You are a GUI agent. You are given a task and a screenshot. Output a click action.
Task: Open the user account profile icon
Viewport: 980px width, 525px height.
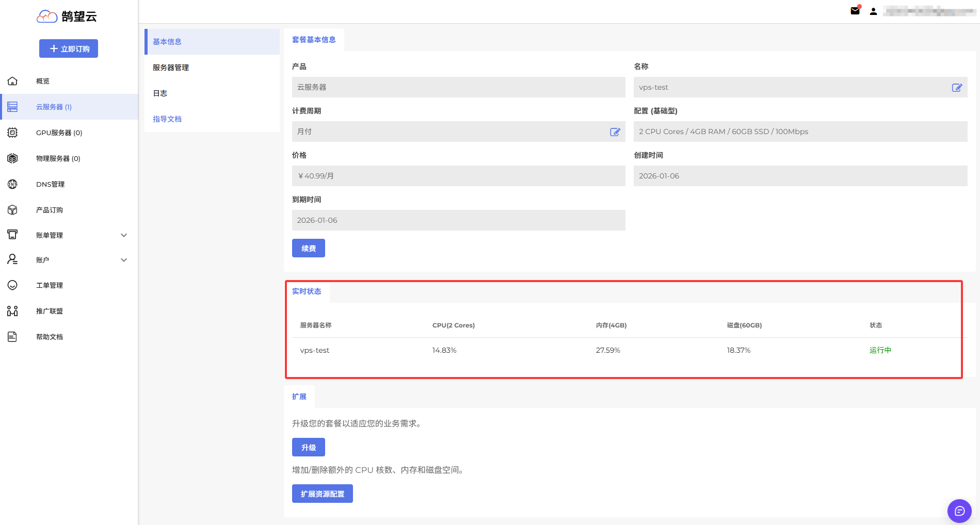point(873,11)
